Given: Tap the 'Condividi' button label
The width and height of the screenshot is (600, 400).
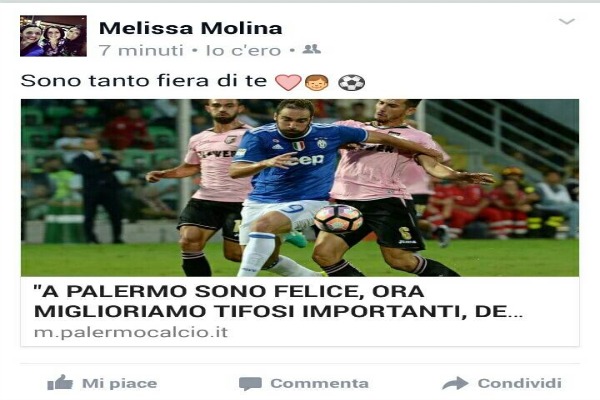Looking at the screenshot, I should click(520, 383).
